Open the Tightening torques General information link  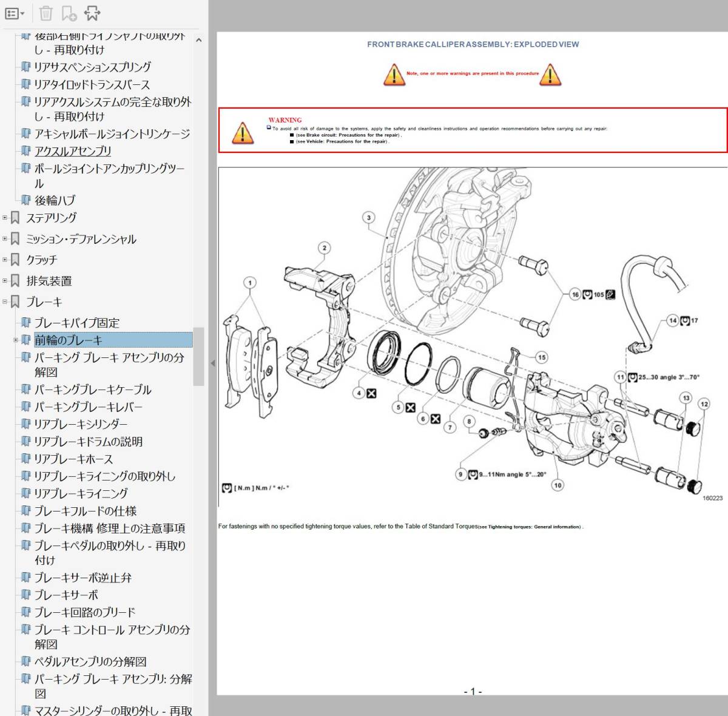pos(534,527)
